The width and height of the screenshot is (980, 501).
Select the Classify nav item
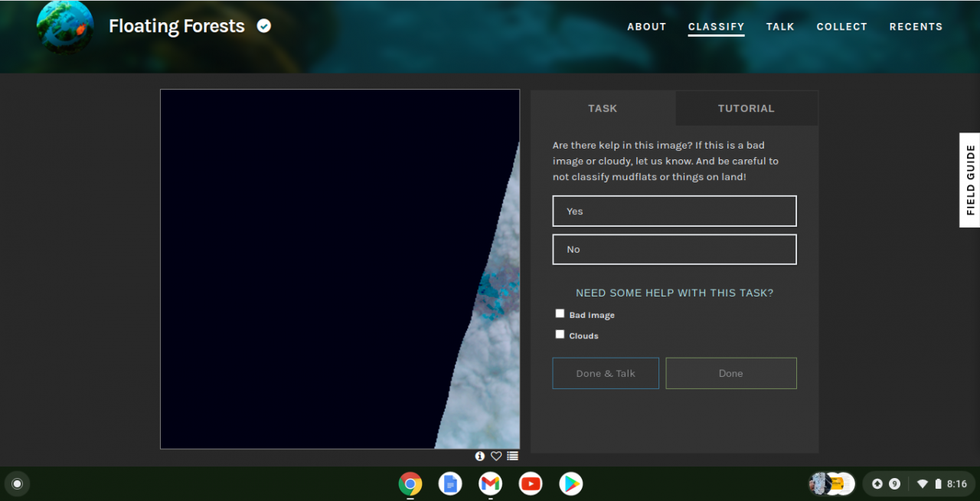pyautogui.click(x=716, y=26)
